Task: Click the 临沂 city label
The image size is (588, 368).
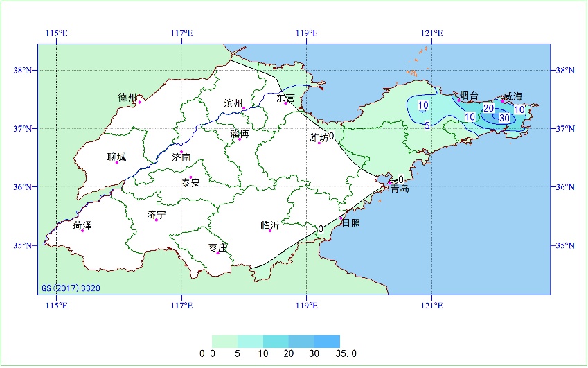Action: (270, 225)
